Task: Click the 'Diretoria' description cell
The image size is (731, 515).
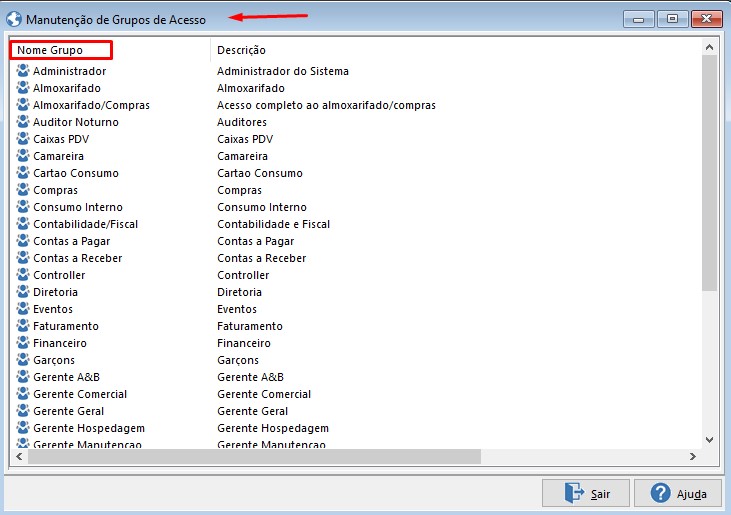Action: pos(240,292)
